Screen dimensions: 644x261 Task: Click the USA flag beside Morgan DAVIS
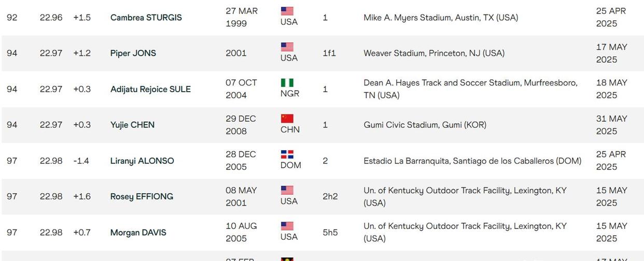point(287,226)
